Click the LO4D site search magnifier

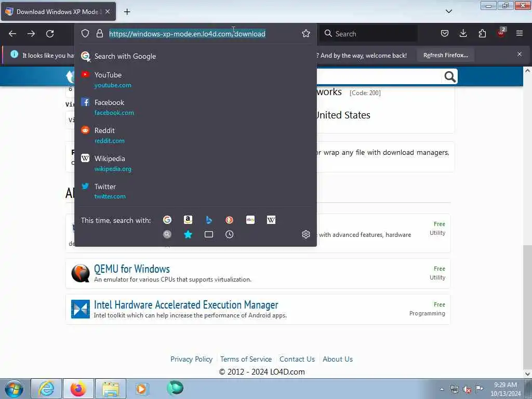[450, 77]
